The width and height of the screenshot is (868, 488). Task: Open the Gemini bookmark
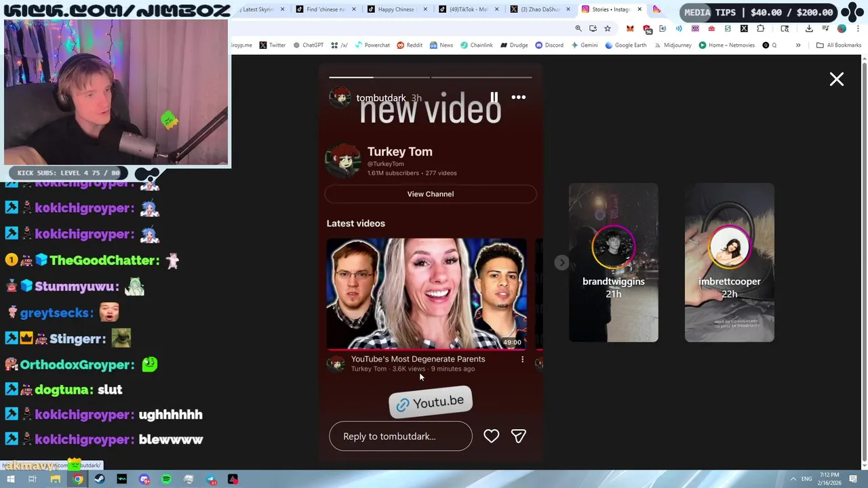[x=585, y=45]
